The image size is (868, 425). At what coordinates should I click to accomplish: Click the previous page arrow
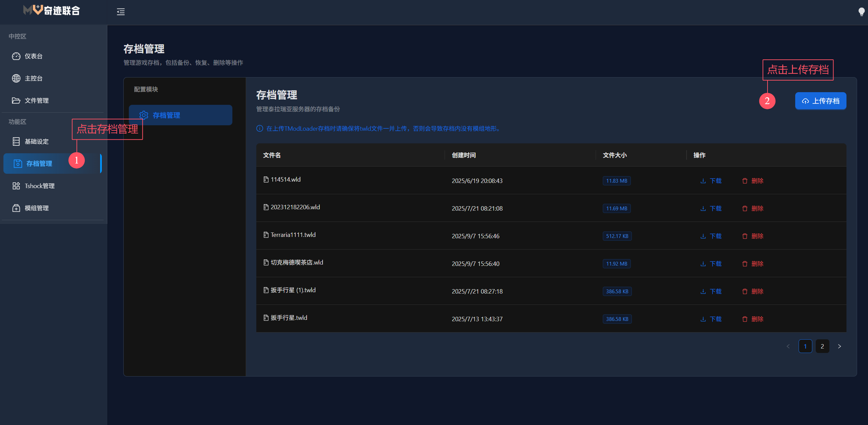pos(788,346)
